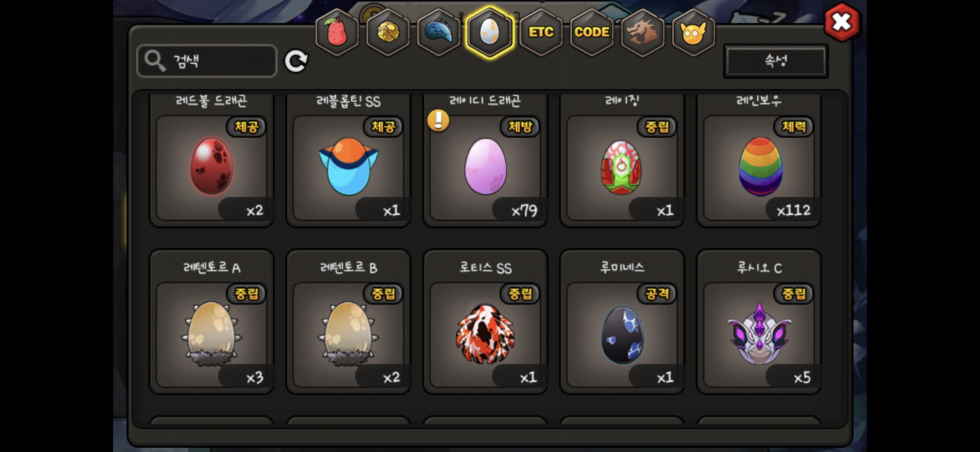980x452 pixels.
Task: Click the refresh arrow icon
Action: point(296,61)
